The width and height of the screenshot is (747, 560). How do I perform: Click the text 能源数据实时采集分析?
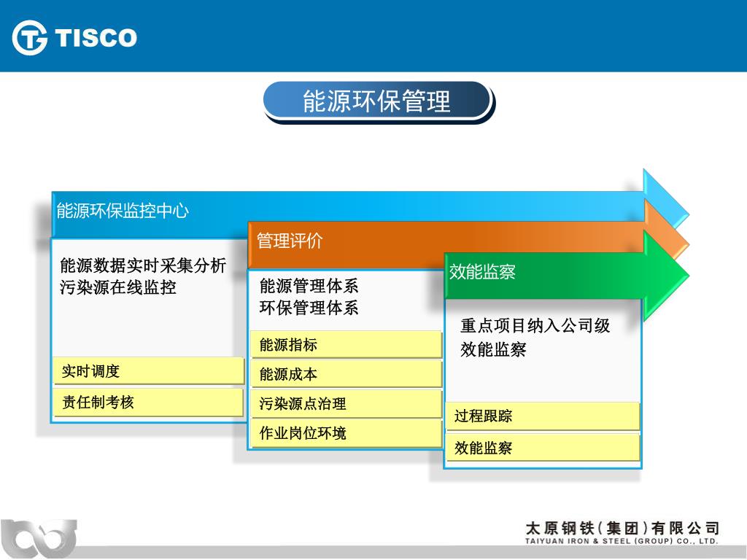click(x=143, y=265)
